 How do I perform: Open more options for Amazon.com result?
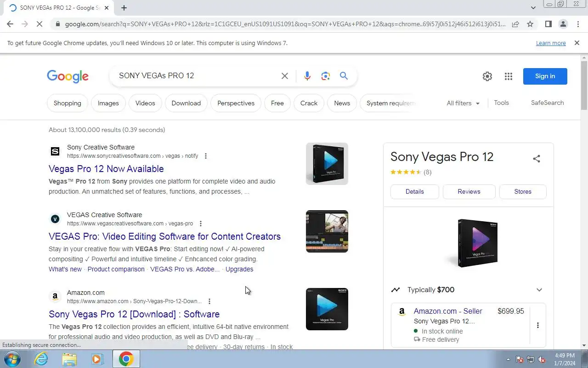[209, 301]
